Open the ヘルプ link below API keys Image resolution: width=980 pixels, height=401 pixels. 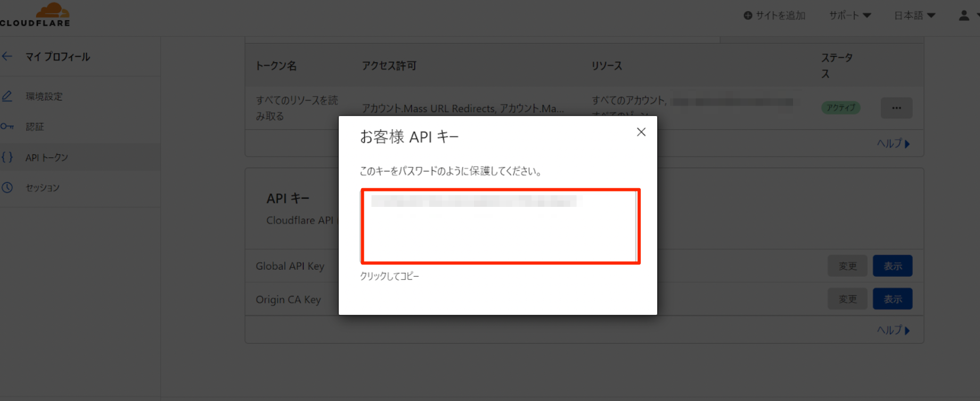coord(893,330)
